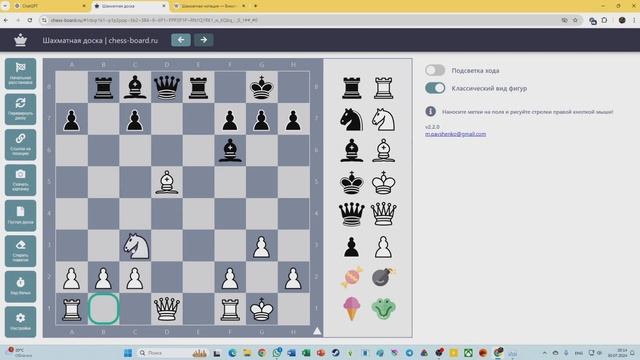Click the highlighted empty b1 square

(104, 309)
